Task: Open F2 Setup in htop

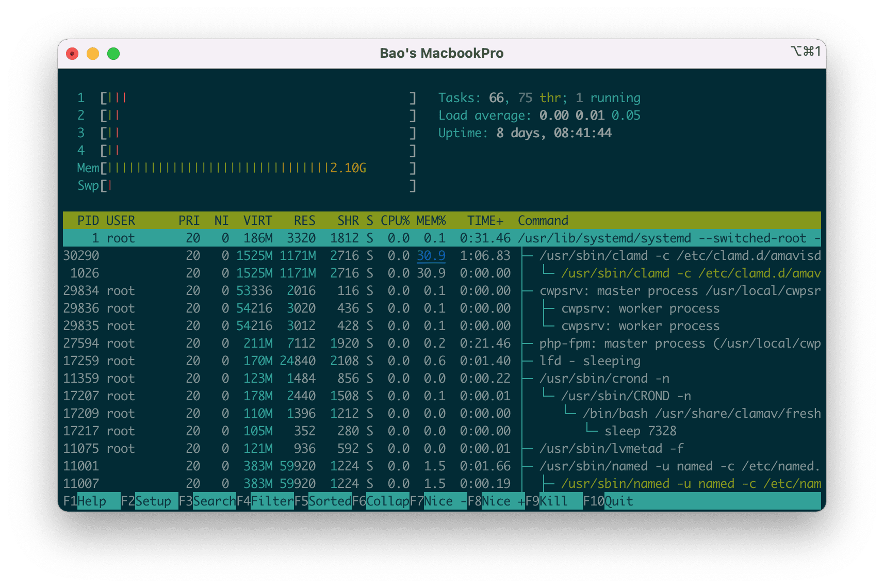Action: [150, 501]
